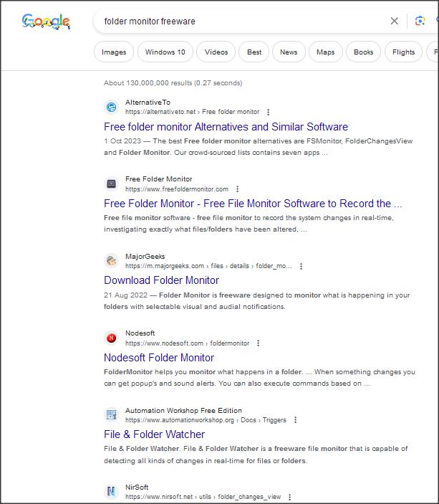This screenshot has width=439, height=504.
Task: Open three-dot menu for Nodesoft result
Action: [259, 343]
